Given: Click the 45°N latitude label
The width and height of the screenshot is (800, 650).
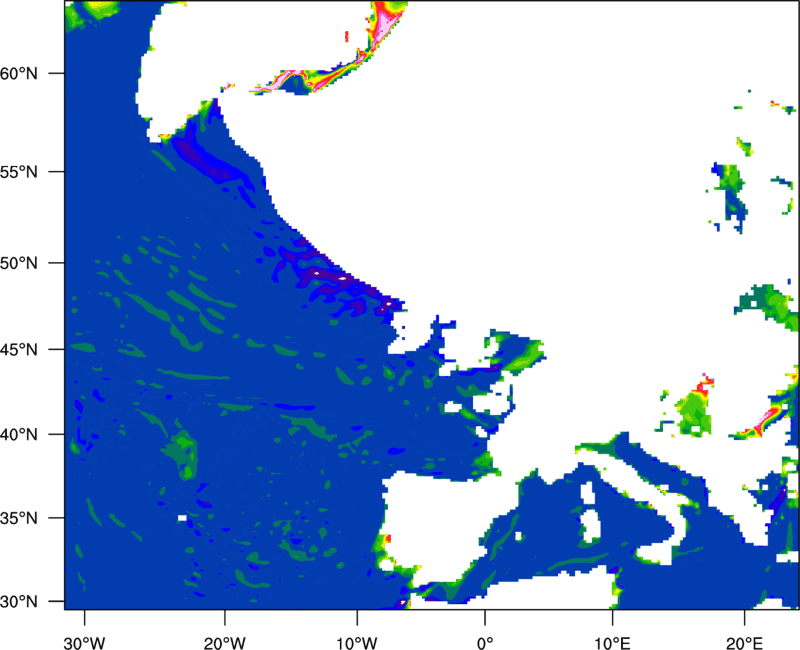Looking at the screenshot, I should pos(19,349).
